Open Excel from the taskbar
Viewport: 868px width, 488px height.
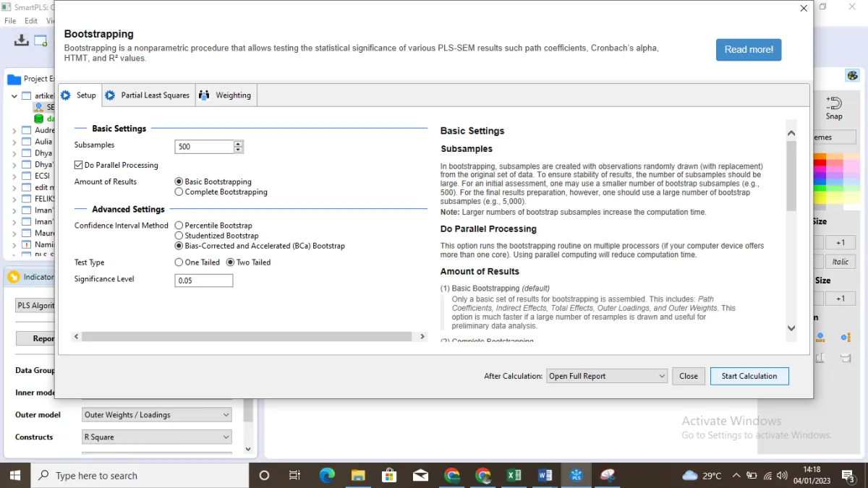[514, 475]
